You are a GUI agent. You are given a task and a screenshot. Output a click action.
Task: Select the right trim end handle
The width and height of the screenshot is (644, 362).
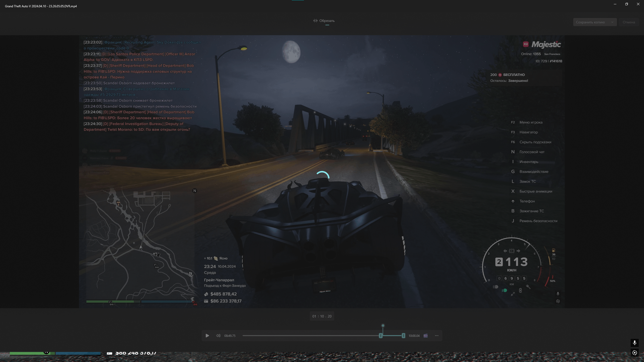[x=404, y=336]
